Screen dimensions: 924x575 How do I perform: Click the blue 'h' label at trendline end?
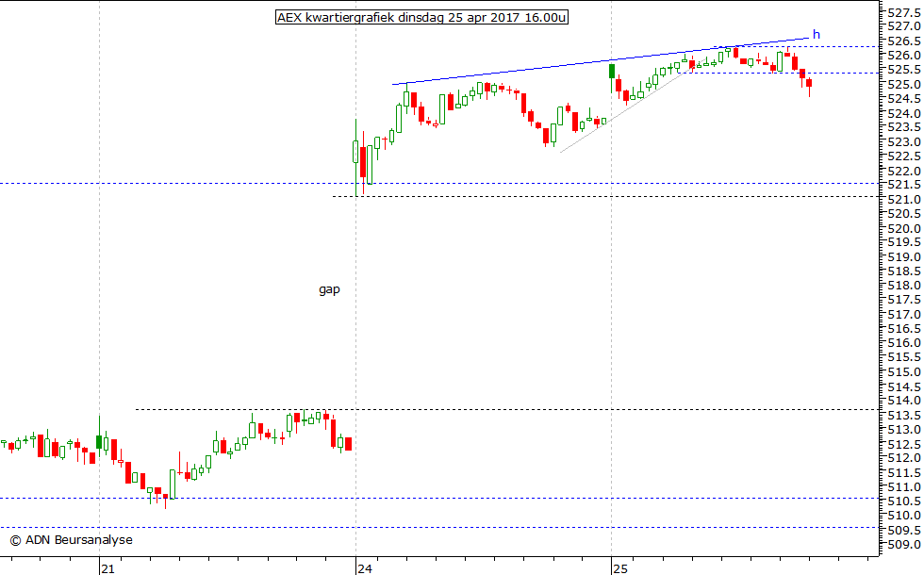(x=817, y=34)
